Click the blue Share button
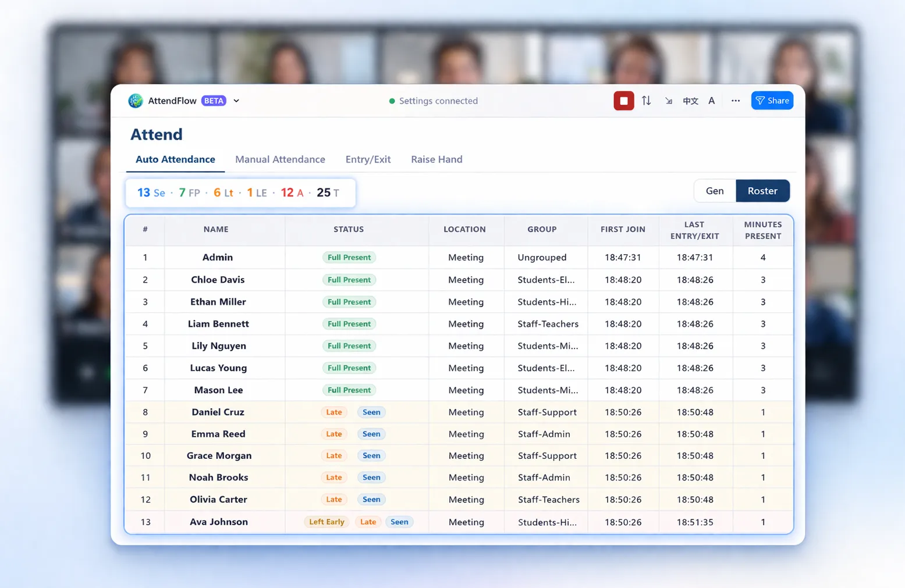905x588 pixels. click(x=772, y=100)
